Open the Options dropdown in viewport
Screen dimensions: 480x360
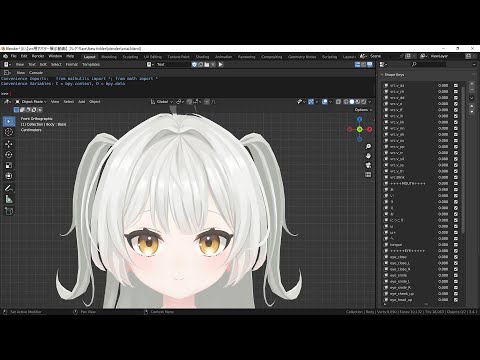(363, 110)
